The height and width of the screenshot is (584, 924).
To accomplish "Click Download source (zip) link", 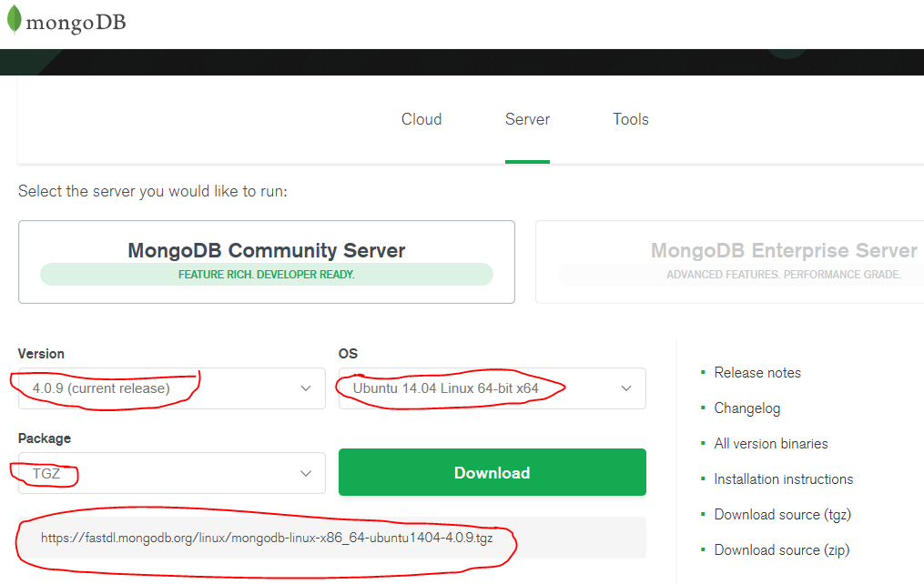I will [x=781, y=549].
